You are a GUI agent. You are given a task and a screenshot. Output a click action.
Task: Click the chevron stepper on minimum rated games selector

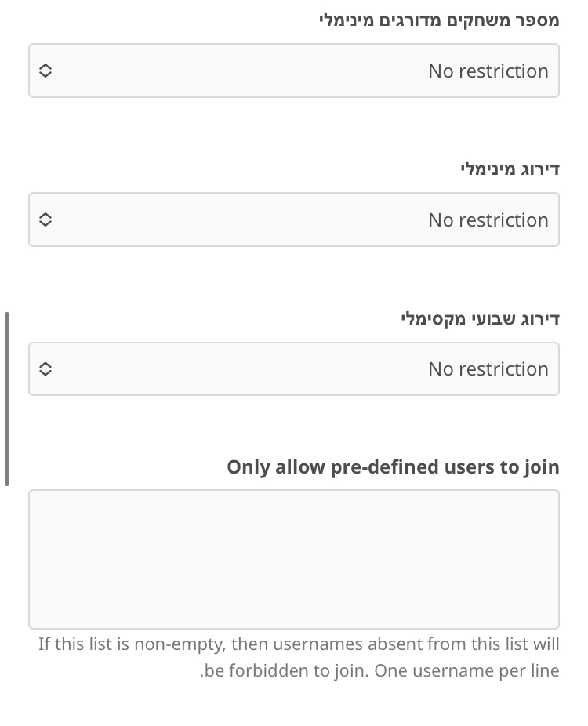tap(45, 71)
